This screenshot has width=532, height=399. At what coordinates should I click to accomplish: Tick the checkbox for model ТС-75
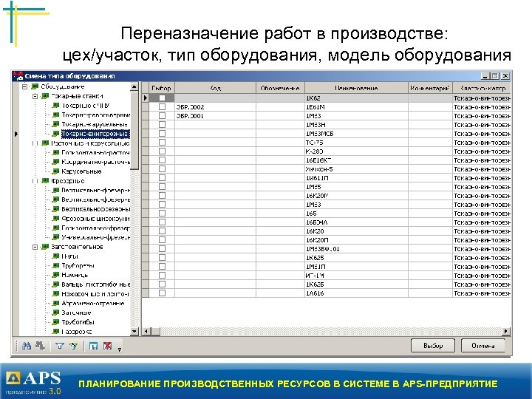(x=162, y=143)
